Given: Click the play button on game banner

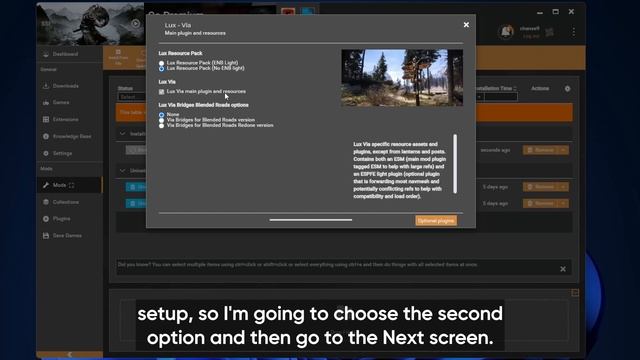Looking at the screenshot, I should [x=136, y=23].
